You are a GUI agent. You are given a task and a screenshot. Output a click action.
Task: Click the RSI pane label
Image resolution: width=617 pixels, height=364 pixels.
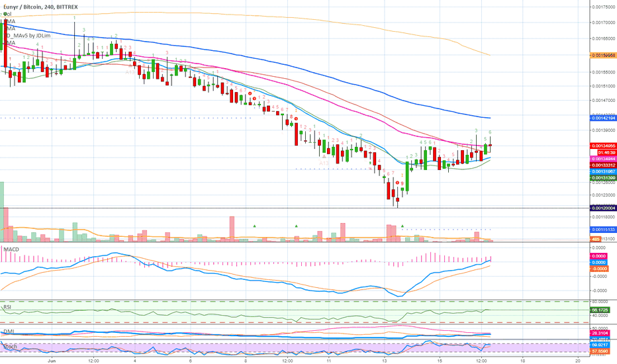tap(7, 307)
